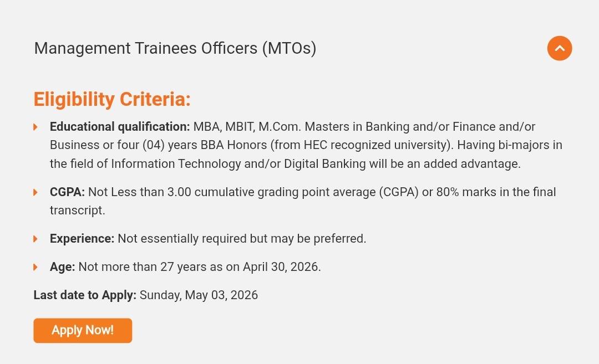The height and width of the screenshot is (364, 599).
Task: Click the Last date to Apply text
Action: point(84,295)
